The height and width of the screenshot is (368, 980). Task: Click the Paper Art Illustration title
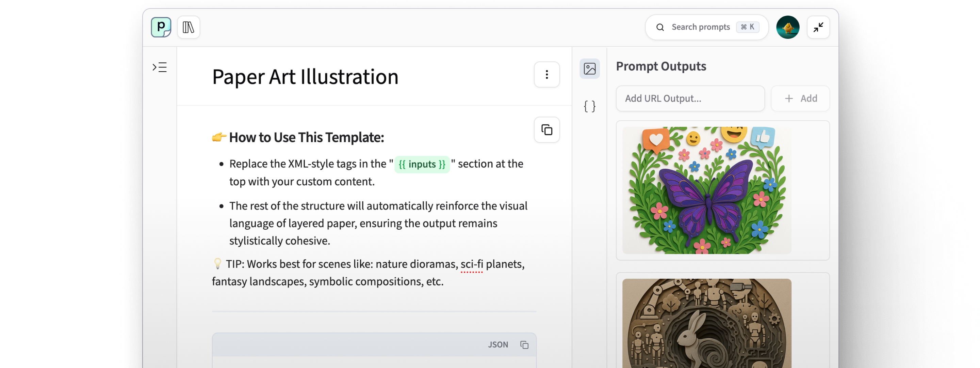pyautogui.click(x=305, y=77)
